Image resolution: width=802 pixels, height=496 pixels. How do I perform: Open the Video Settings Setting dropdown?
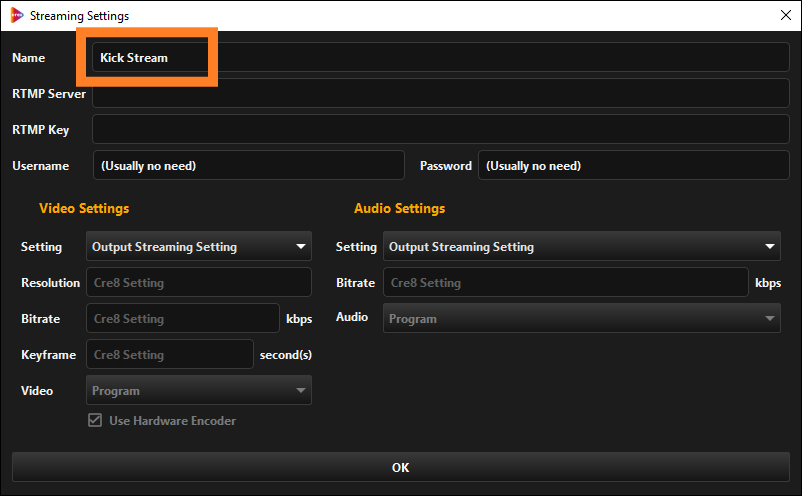pos(199,246)
